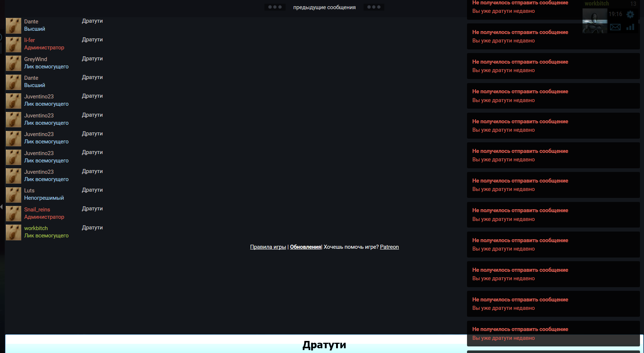Load previous messages via left three-dots button
Viewport: 644px width, 353px height.
tap(275, 7)
